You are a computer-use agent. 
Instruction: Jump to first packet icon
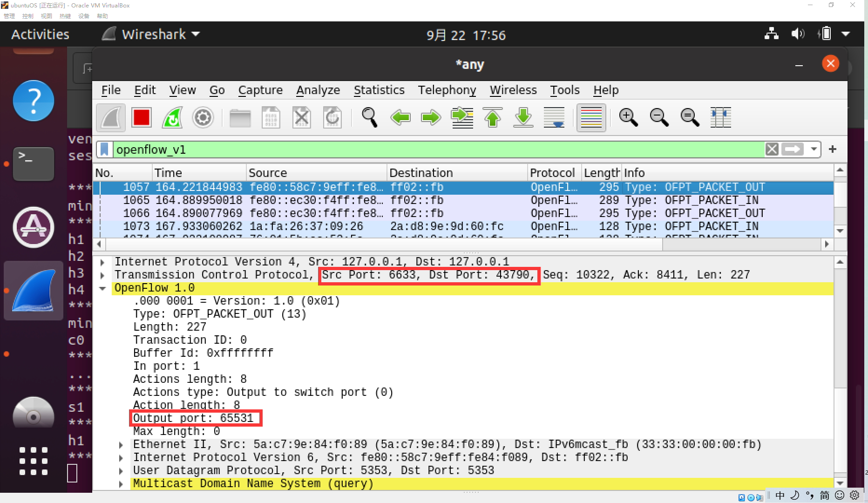[x=493, y=117]
